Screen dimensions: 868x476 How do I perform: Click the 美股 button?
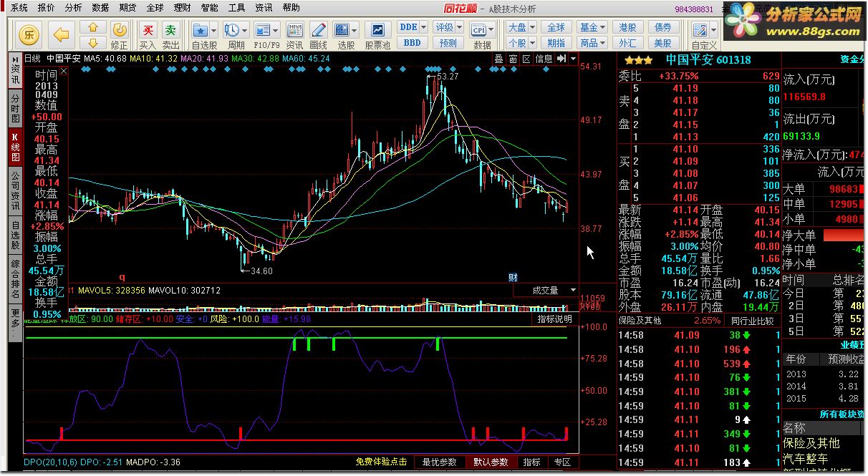663,43
